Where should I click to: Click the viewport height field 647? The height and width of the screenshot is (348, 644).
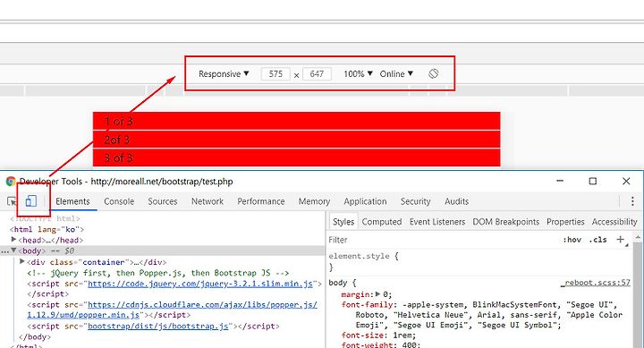coord(317,74)
